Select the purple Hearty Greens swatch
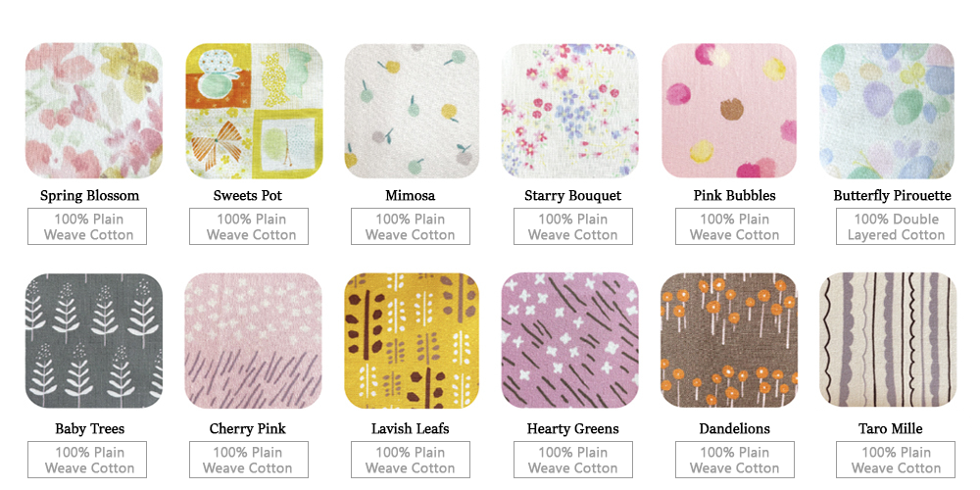The image size is (980, 490). [x=570, y=341]
